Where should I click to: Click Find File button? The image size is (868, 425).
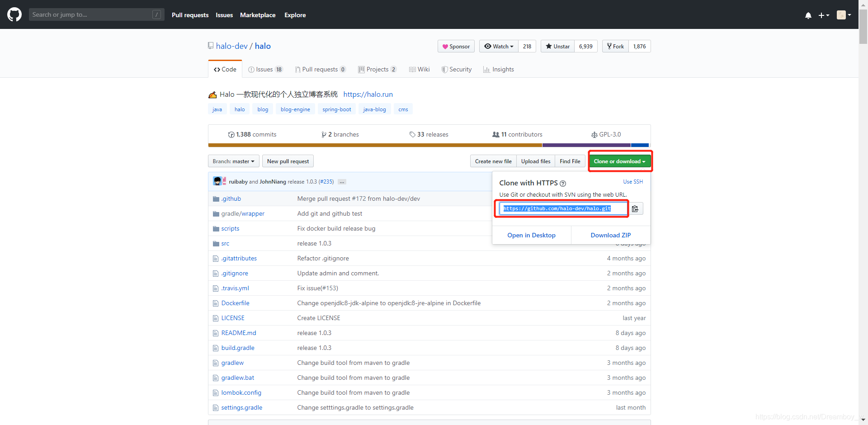(x=570, y=161)
